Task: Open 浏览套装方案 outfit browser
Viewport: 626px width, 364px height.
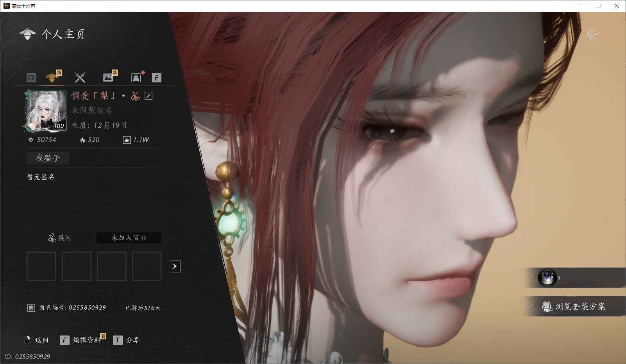Action: click(574, 307)
